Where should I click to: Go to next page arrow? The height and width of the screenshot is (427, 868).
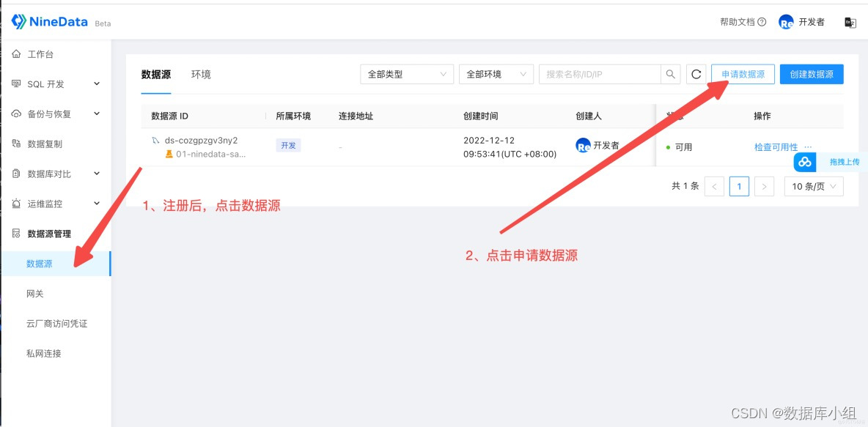(x=764, y=186)
